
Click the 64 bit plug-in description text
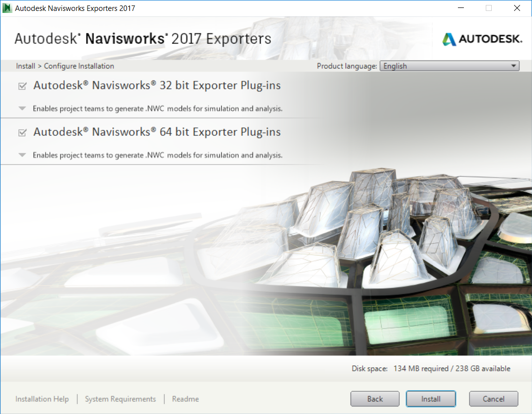(x=158, y=155)
